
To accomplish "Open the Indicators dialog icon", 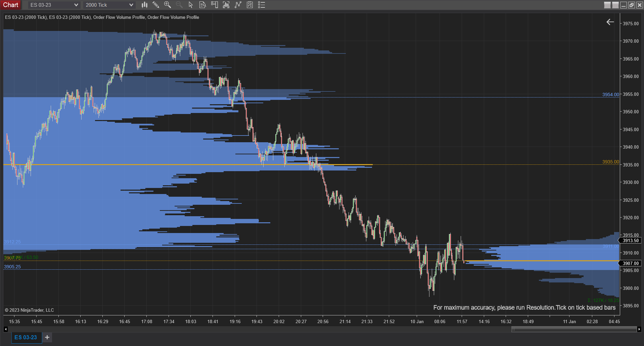I will click(x=238, y=5).
